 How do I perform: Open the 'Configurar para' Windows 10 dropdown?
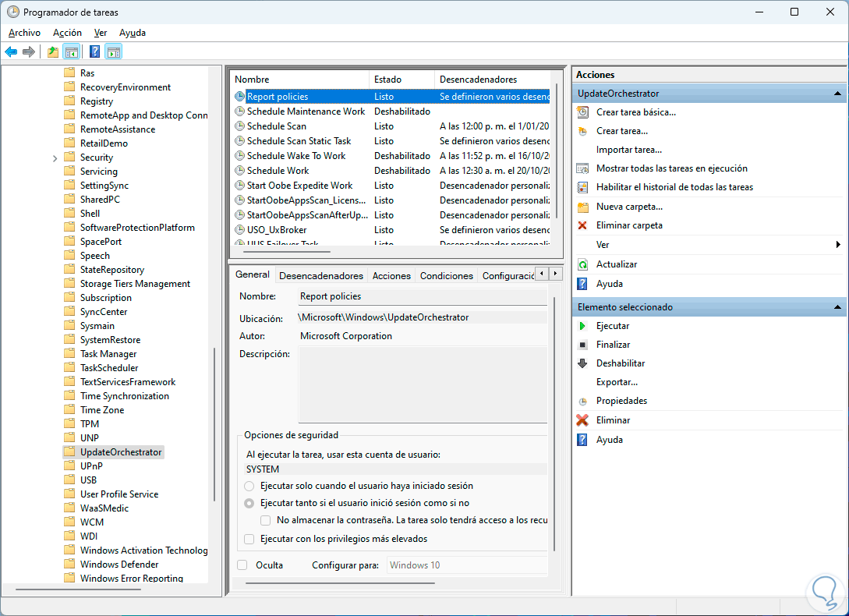pos(467,565)
